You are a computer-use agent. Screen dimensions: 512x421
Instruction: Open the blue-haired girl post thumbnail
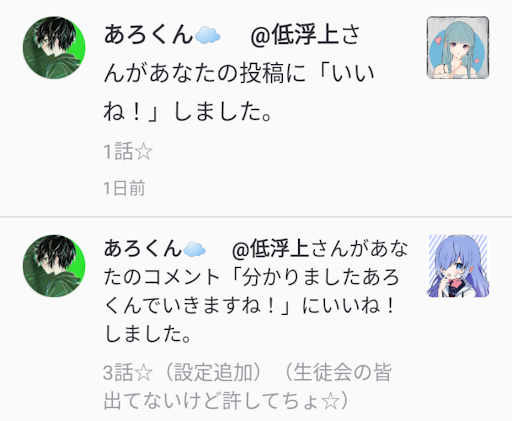[458, 266]
